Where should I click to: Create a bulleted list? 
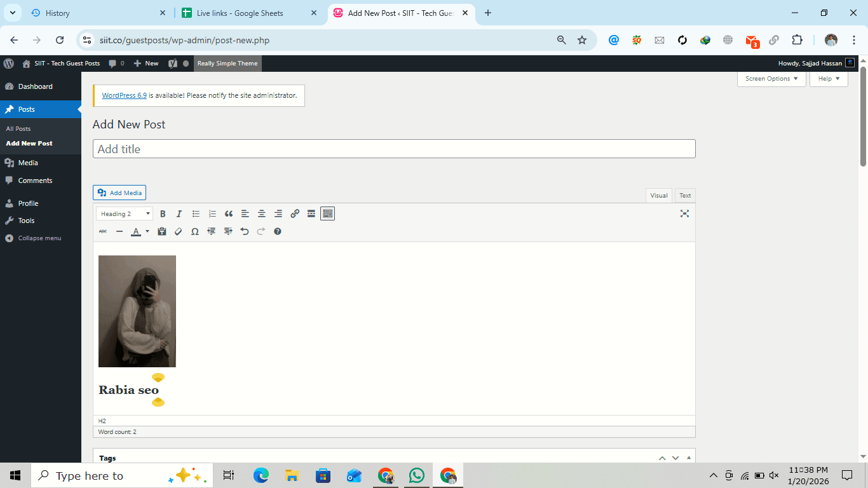click(x=196, y=214)
